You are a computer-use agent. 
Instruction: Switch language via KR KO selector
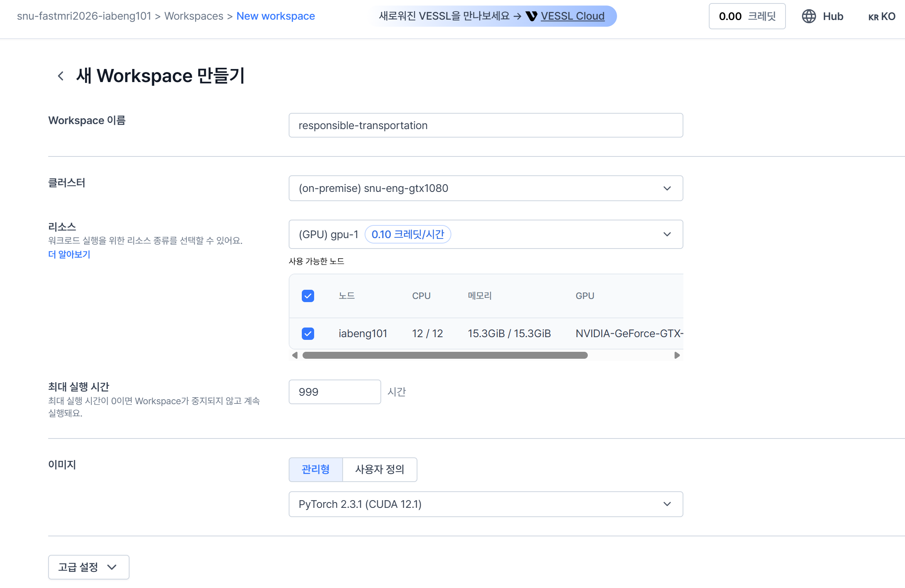tap(881, 16)
